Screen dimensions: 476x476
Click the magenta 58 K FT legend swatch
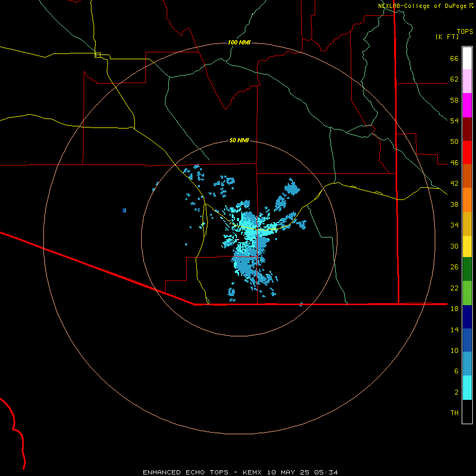point(467,105)
